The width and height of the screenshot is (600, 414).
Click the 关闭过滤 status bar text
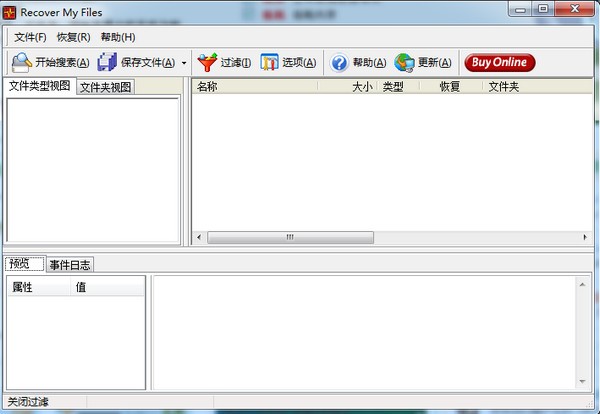point(28,402)
